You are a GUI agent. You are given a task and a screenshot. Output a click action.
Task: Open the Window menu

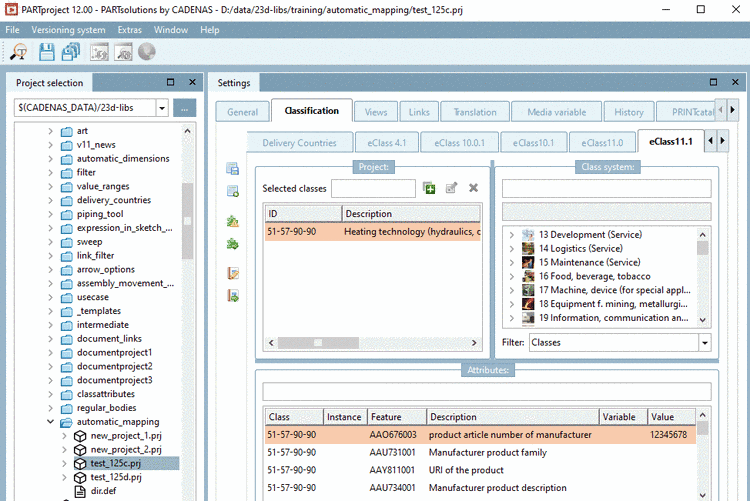[x=171, y=30]
